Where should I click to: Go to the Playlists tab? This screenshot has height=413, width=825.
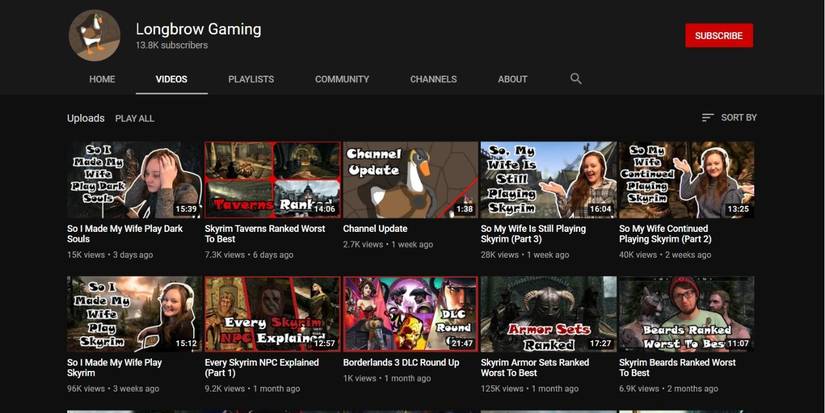[251, 79]
